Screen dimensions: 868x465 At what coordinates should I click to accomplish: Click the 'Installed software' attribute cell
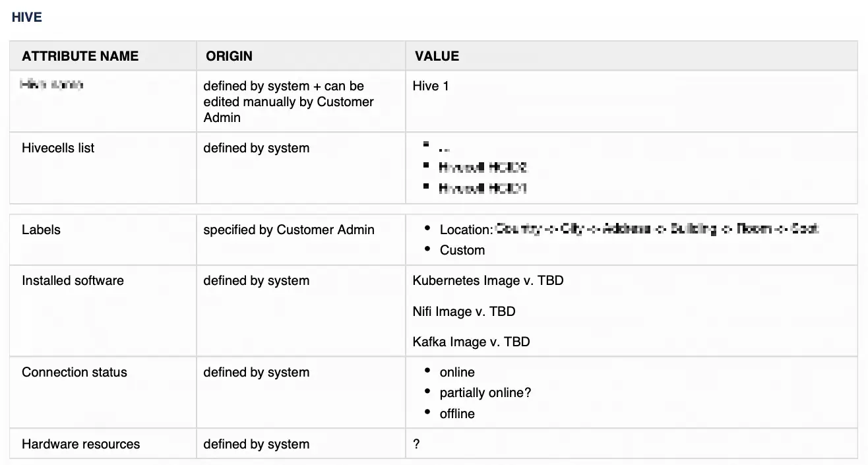pyautogui.click(x=73, y=281)
